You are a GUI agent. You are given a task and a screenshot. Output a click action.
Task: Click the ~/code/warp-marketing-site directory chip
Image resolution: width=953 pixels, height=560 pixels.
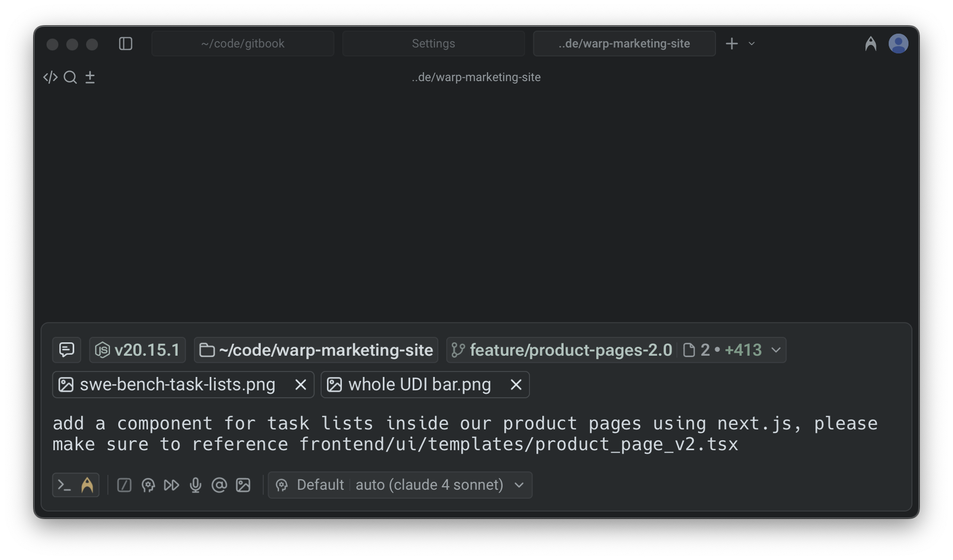(316, 350)
